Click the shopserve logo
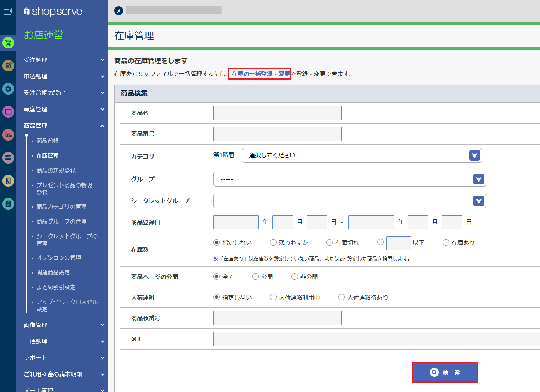 53,11
